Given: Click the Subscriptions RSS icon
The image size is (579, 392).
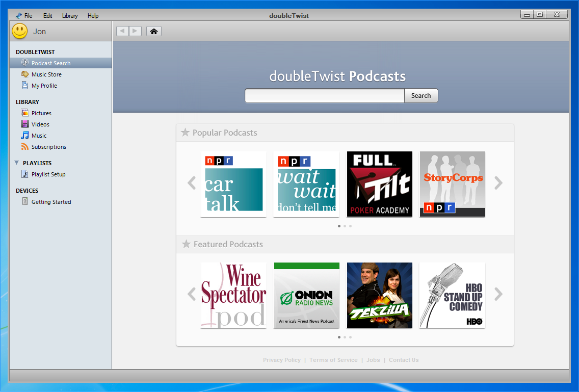Looking at the screenshot, I should point(25,147).
